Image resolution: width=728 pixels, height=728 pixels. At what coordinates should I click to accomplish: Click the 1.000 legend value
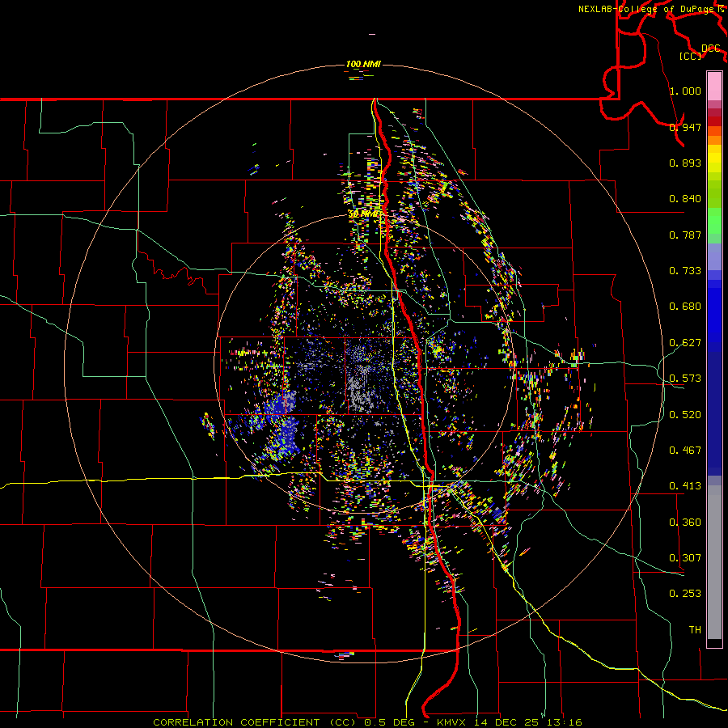pos(685,91)
